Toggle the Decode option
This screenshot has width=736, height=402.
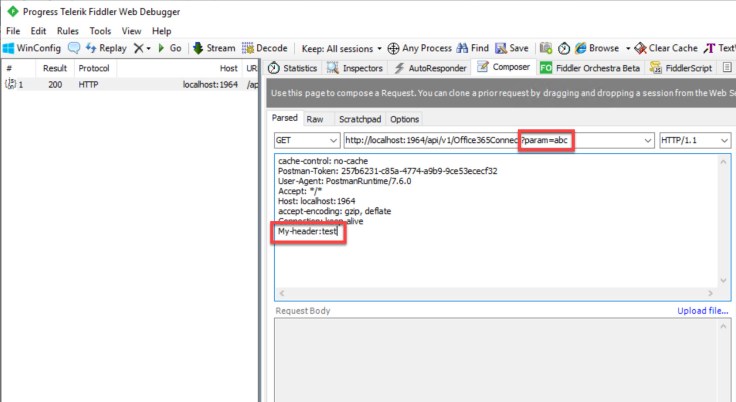tap(264, 48)
